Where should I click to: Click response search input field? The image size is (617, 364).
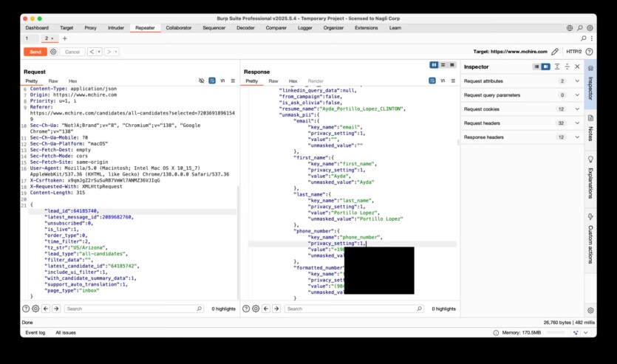click(x=354, y=309)
